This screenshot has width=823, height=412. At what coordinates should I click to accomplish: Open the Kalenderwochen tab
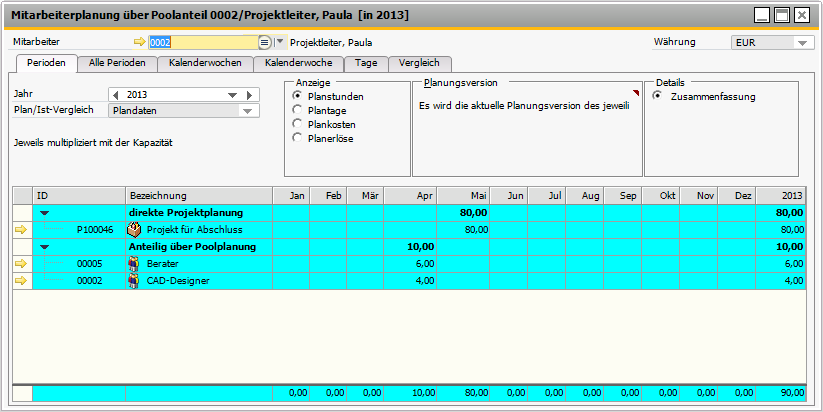(205, 63)
